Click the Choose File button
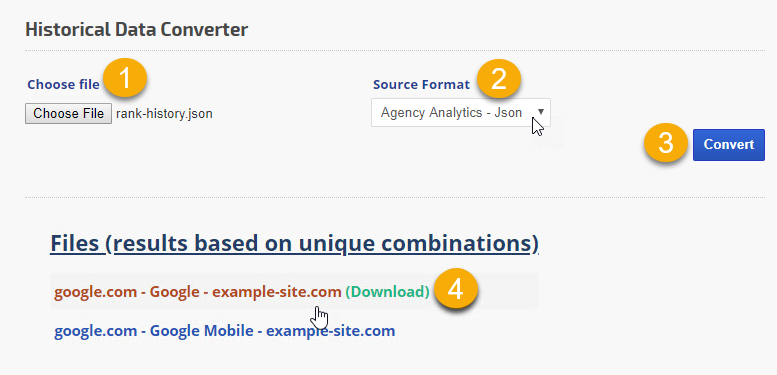 tap(68, 113)
